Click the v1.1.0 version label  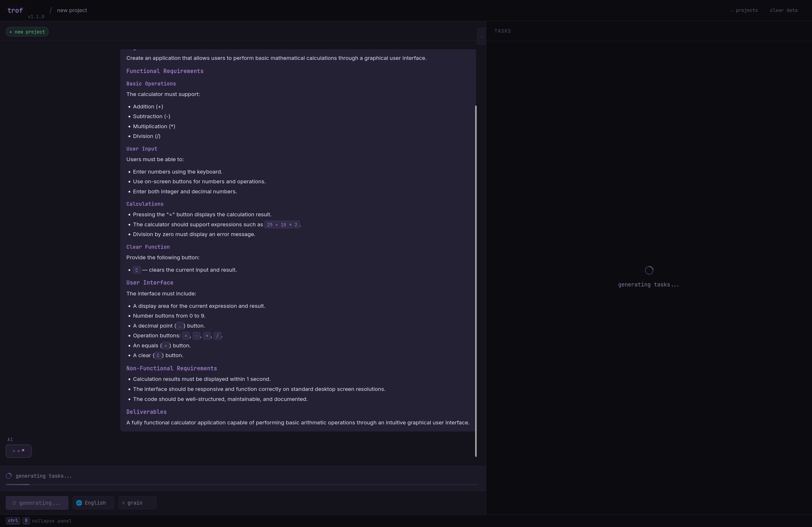pos(36,17)
